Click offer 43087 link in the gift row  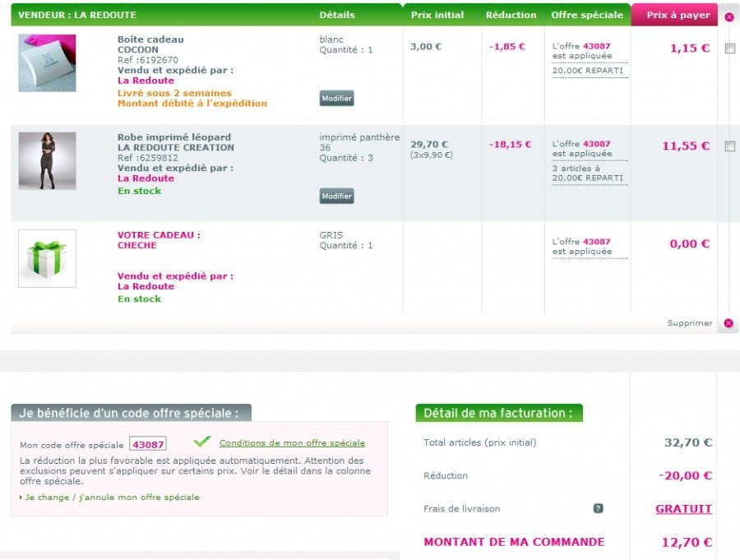point(596,242)
